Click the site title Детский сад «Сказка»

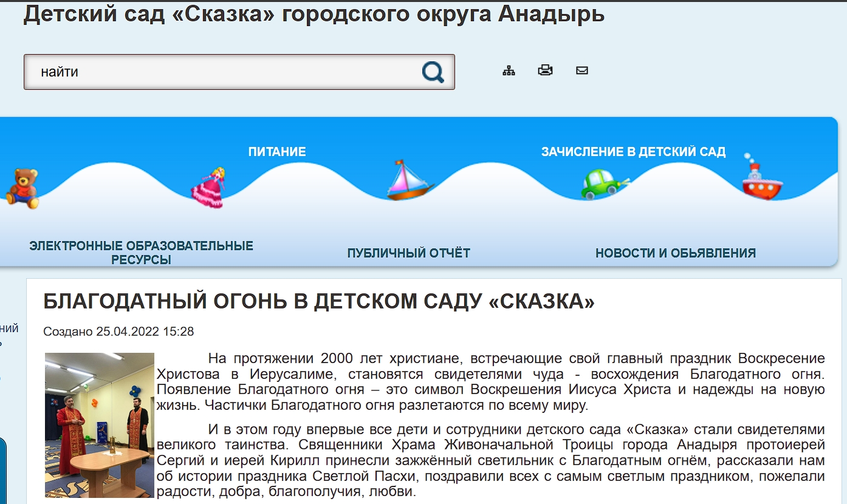(x=314, y=13)
